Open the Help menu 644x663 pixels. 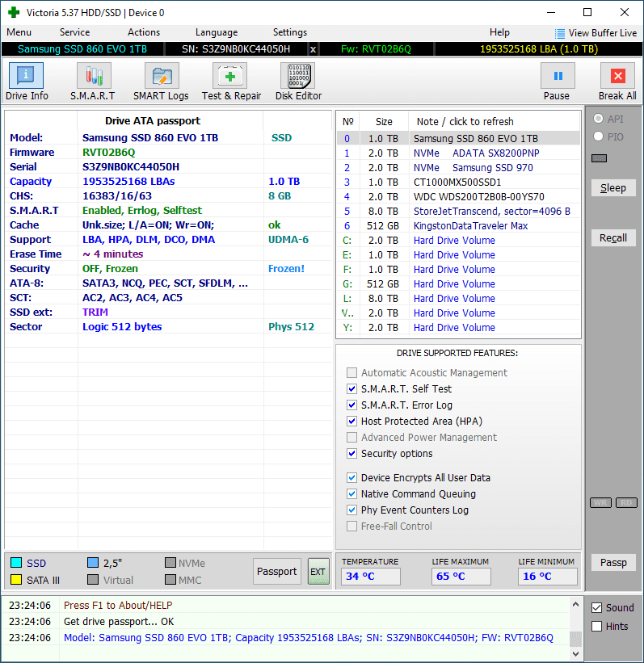point(499,32)
